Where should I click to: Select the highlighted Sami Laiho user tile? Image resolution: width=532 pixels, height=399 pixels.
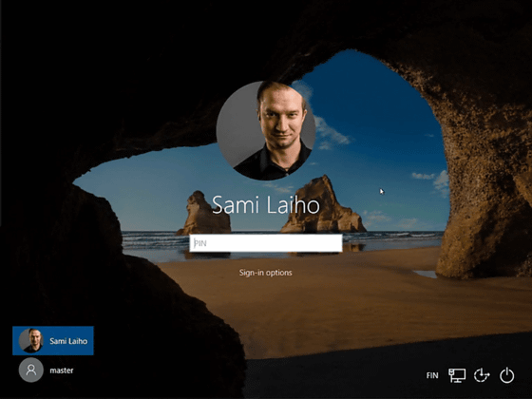click(x=53, y=341)
